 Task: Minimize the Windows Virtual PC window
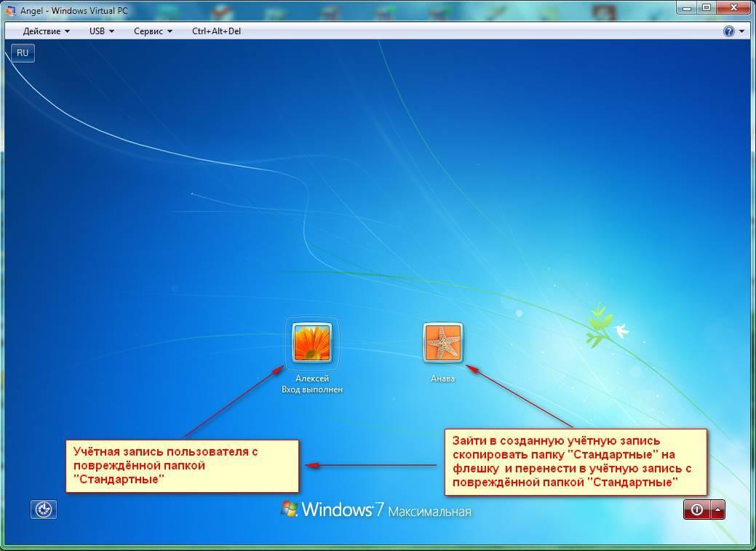click(687, 8)
